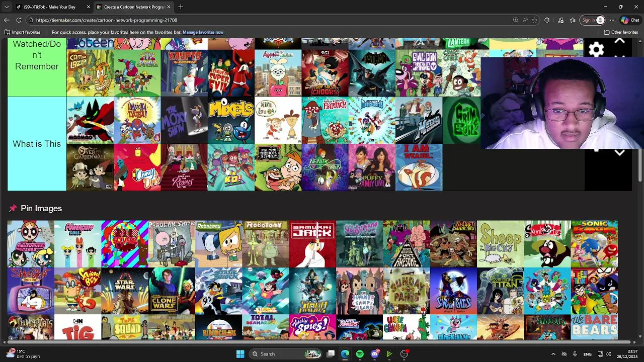Pick the I Am Weasel thumbnail
Screen dimensions: 644x362
[x=419, y=167]
